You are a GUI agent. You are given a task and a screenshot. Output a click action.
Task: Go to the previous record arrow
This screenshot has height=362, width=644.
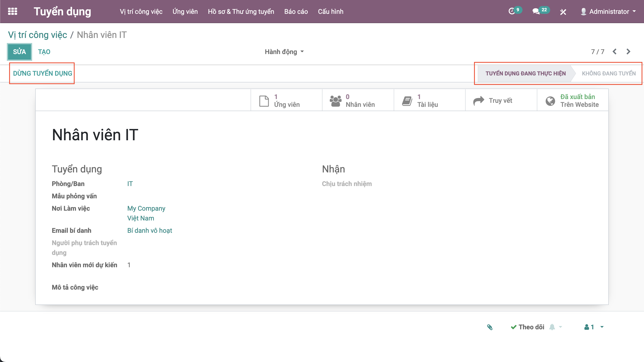pos(615,52)
